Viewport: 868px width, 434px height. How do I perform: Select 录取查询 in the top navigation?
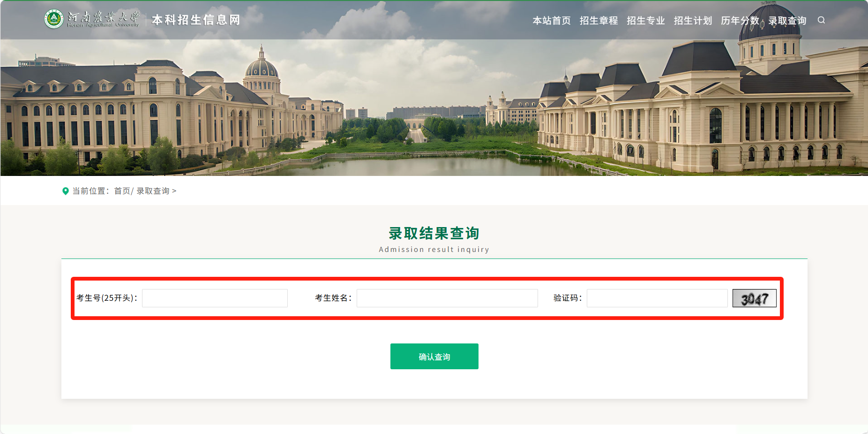(787, 21)
